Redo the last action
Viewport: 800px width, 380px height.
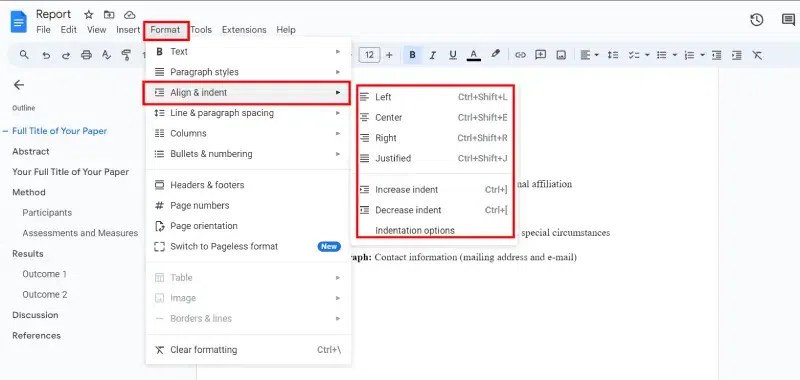coord(66,55)
